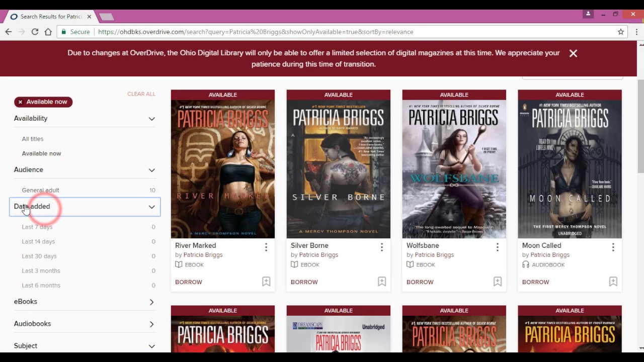Viewport: 644px width, 362px height.
Task: Open the Wolfsbane cover image
Action: tap(454, 169)
